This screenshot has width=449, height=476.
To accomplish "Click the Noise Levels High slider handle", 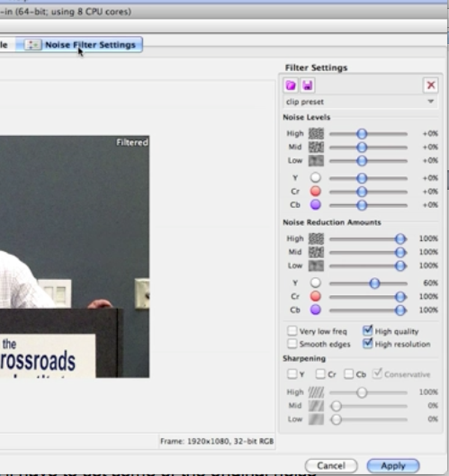I will pos(361,134).
